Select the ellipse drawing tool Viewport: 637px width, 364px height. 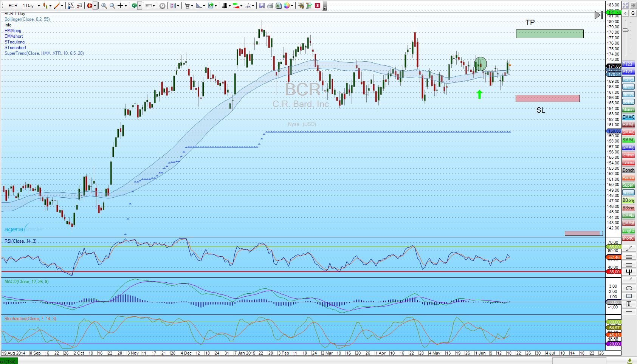(x=629, y=288)
